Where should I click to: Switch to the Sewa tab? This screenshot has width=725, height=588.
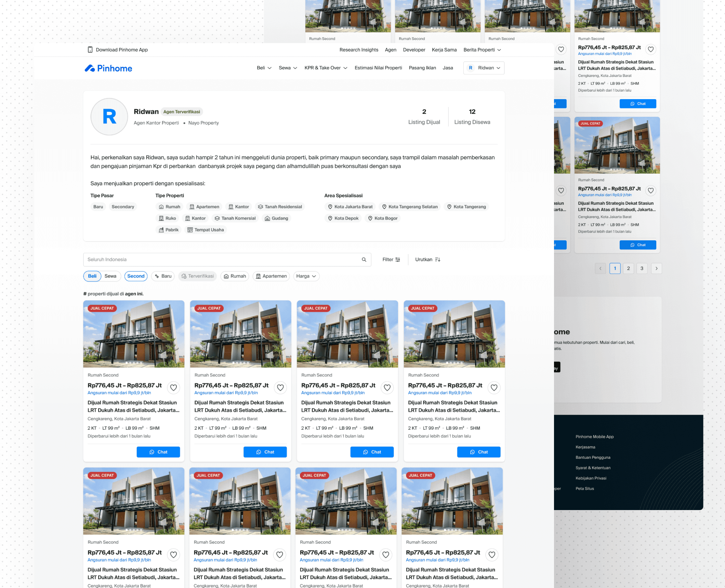110,276
